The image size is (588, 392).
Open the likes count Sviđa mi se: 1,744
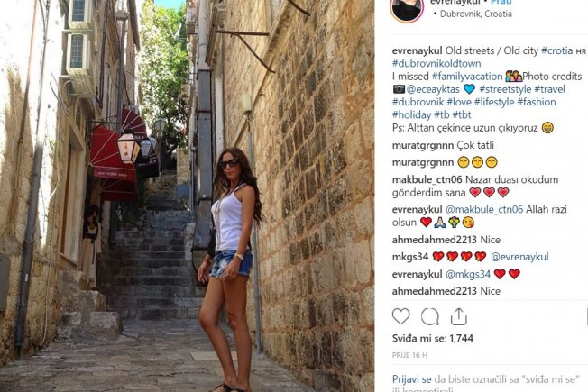click(433, 339)
